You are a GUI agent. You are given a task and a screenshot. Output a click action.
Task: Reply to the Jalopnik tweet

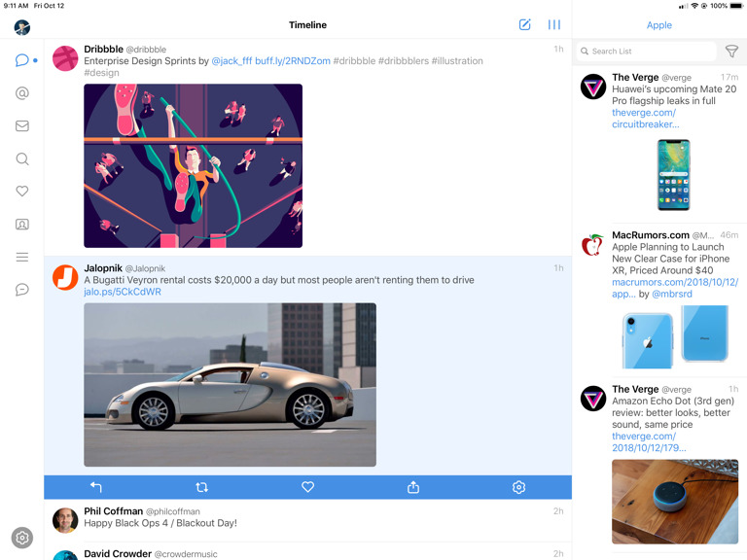(x=96, y=487)
